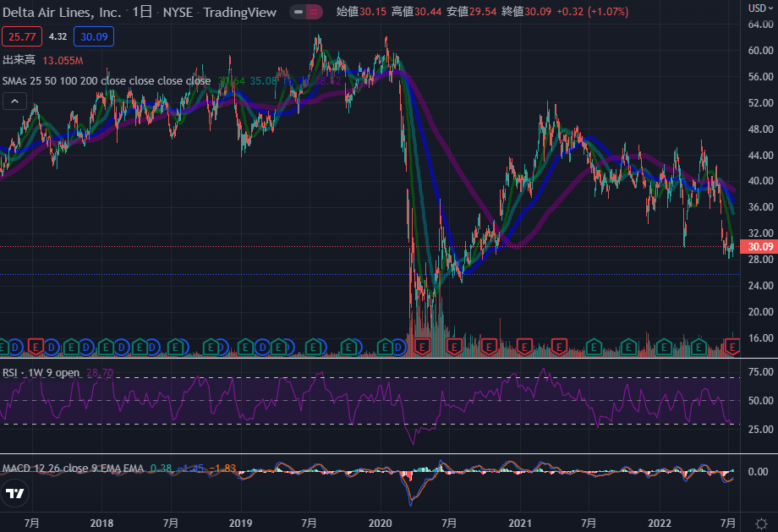Click the 16.00 price scale label

760,338
